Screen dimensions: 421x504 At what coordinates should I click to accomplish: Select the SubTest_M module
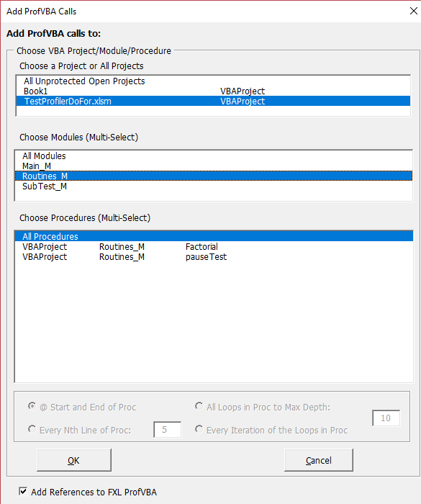pos(214,186)
